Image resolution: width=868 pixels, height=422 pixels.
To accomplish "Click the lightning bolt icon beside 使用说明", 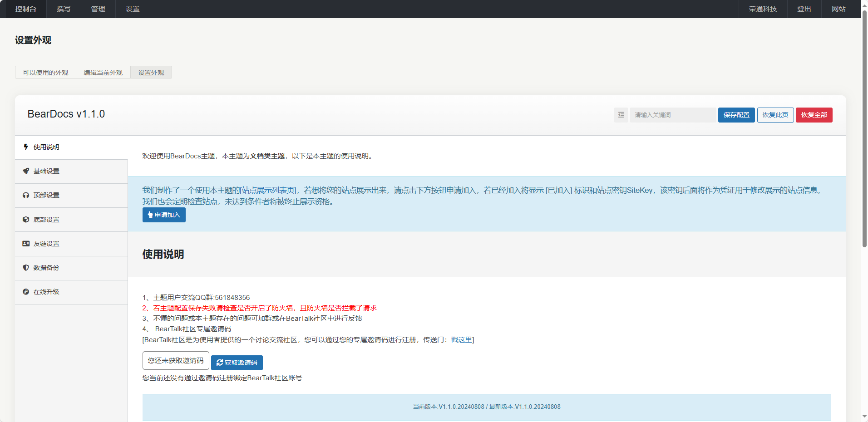I will 26,147.
